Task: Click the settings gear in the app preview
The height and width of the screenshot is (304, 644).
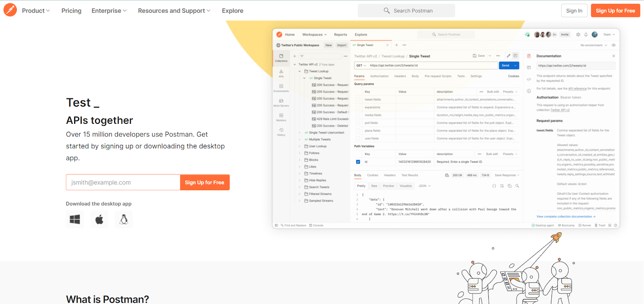Action: [578, 35]
